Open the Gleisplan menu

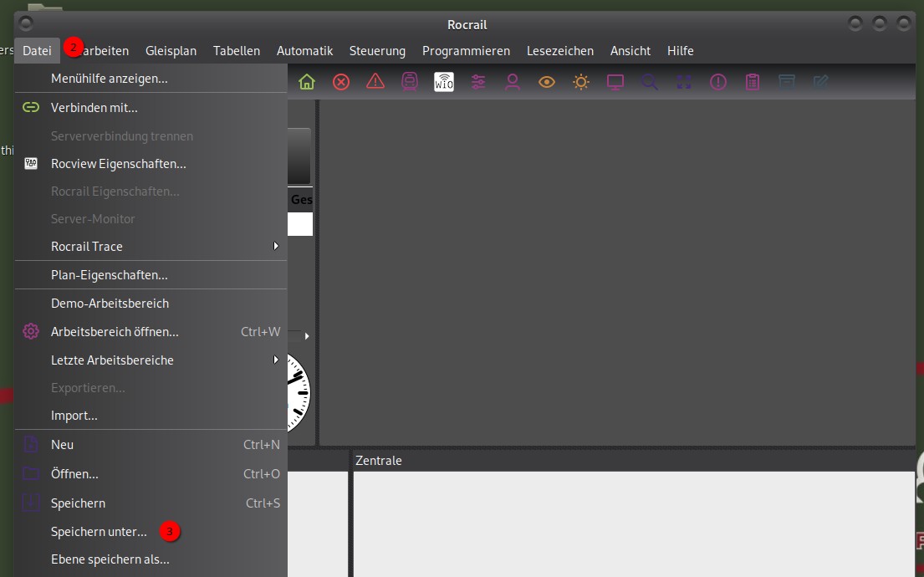point(171,51)
